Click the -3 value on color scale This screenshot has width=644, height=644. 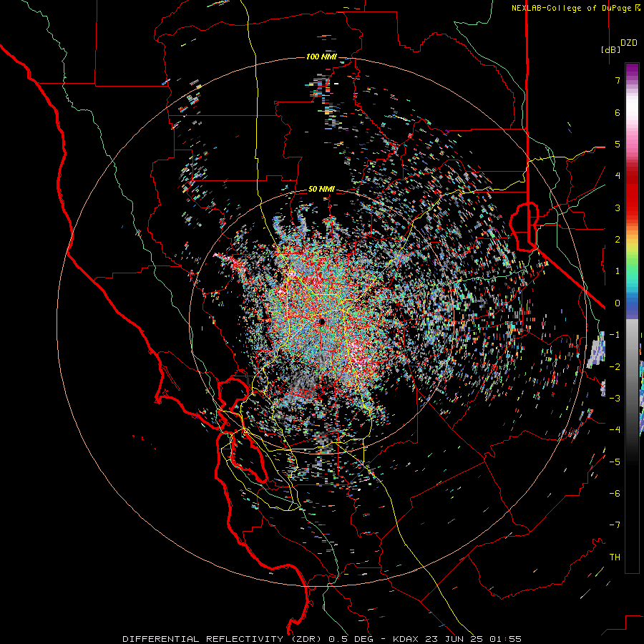coord(615,399)
